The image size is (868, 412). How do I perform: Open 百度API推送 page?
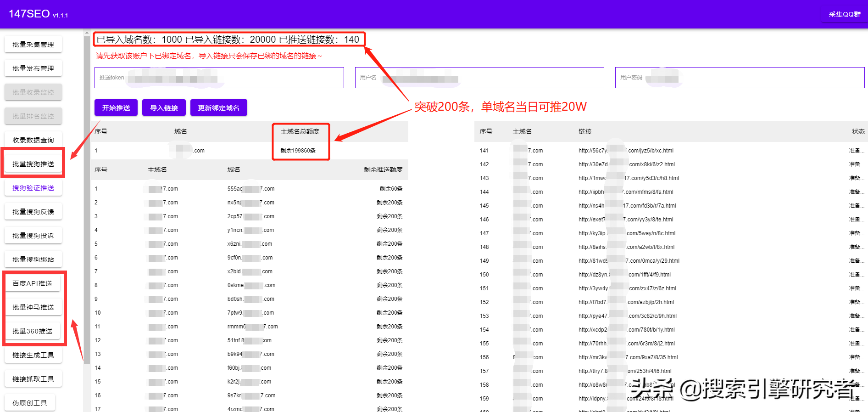(33, 283)
